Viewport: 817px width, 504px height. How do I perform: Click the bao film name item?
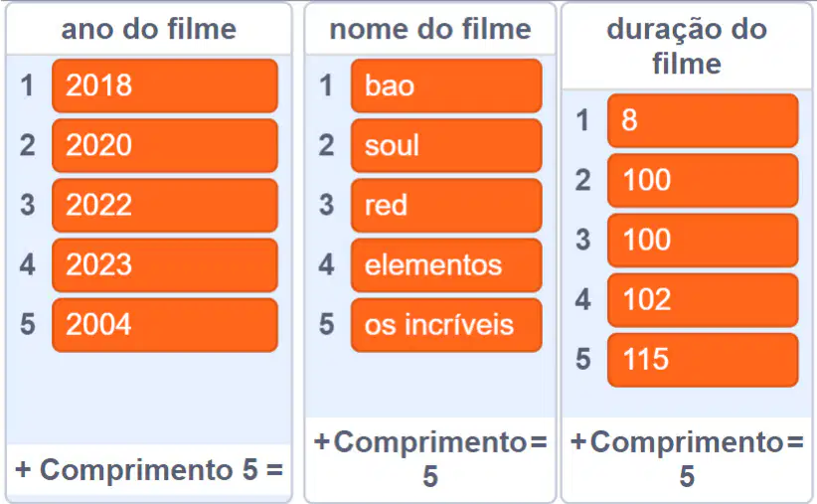click(446, 85)
